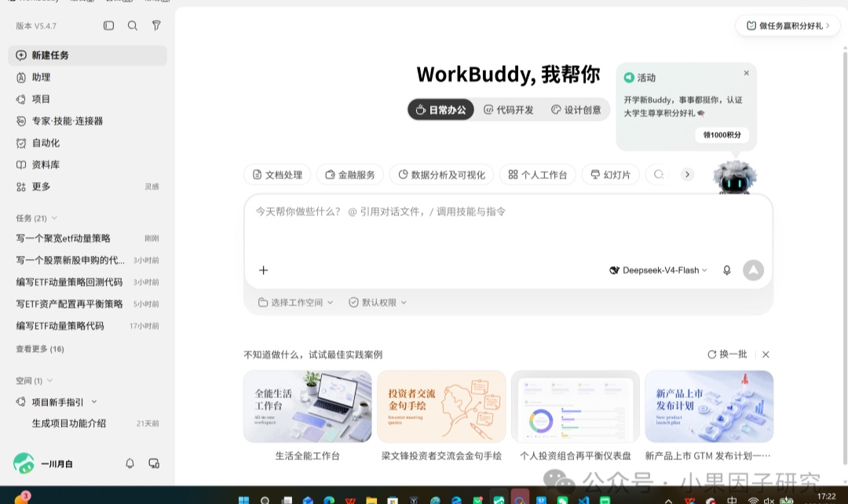Select the 幻灯片 chip
This screenshot has height=504, width=848.
click(610, 174)
